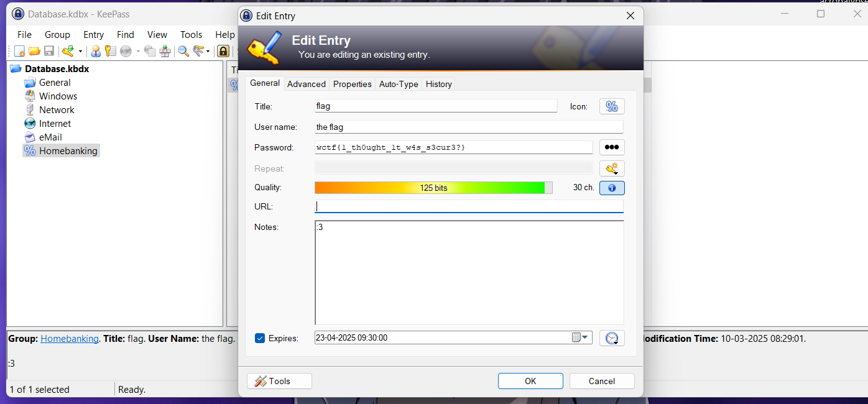Switch to the Properties tab

point(353,84)
